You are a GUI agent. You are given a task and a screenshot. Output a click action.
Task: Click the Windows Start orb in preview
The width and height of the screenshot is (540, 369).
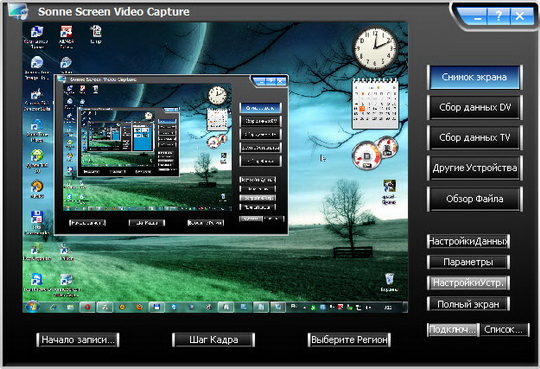pos(32,306)
